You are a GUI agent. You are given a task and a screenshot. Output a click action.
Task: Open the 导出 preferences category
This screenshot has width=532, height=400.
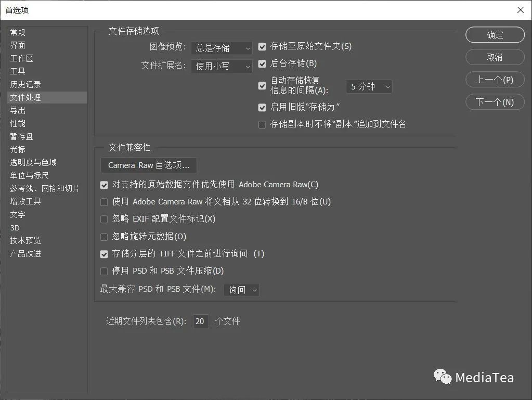click(x=47, y=110)
